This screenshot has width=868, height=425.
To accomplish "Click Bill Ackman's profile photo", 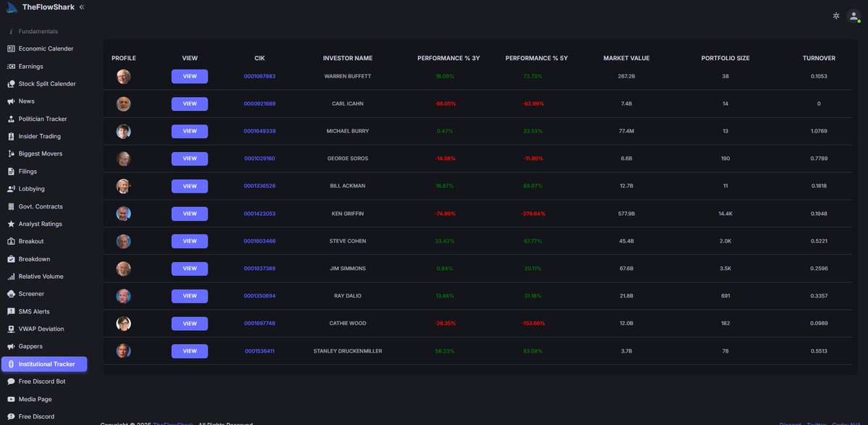I will coord(124,186).
